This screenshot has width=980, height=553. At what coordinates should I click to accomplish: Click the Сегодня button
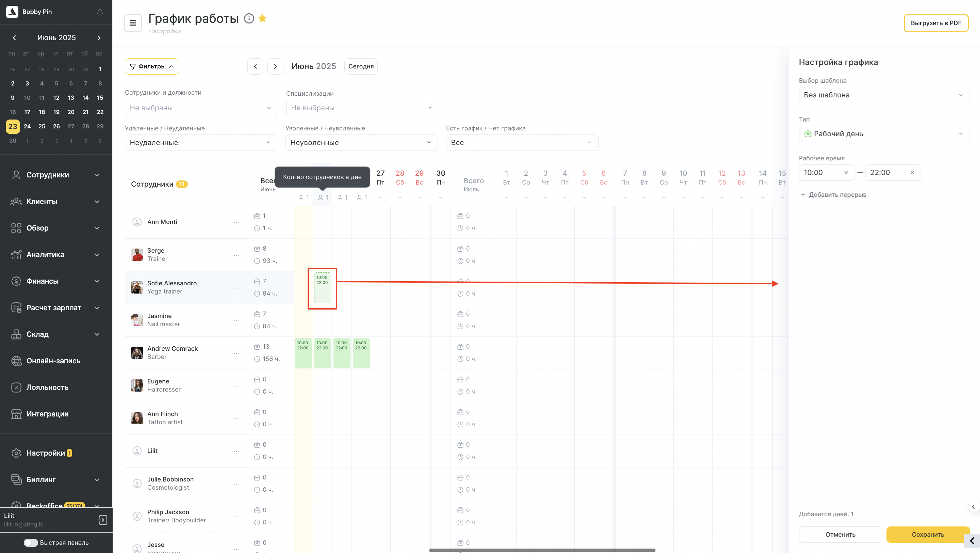click(361, 66)
